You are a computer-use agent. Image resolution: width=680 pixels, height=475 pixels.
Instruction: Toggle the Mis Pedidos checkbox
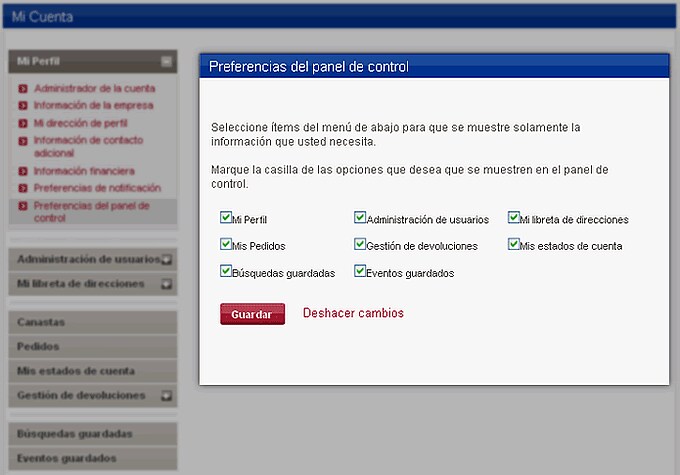coord(225,245)
